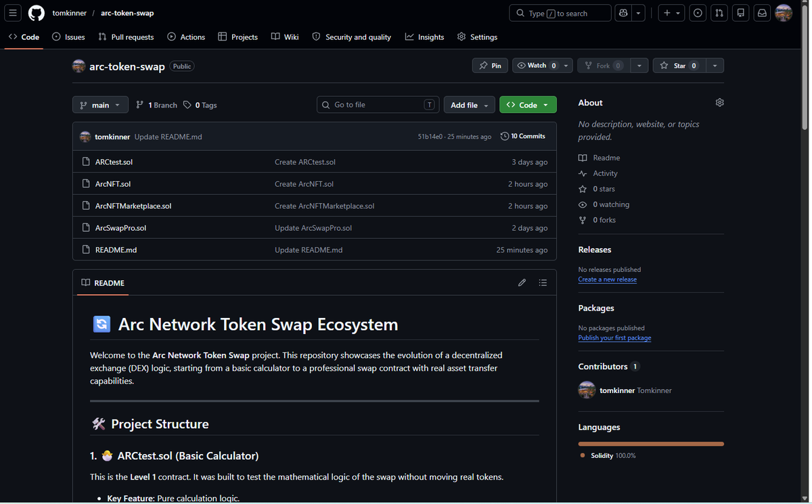Image resolution: width=812 pixels, height=504 pixels.
Task: Focus the Type / to search box
Action: (560, 13)
